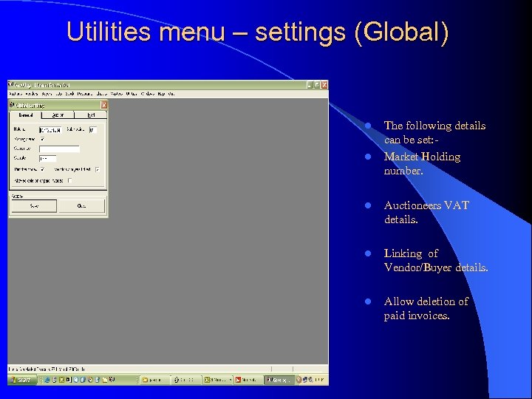Open the last menu bar item after Help
This screenshot has width=532, height=399.
(171, 94)
